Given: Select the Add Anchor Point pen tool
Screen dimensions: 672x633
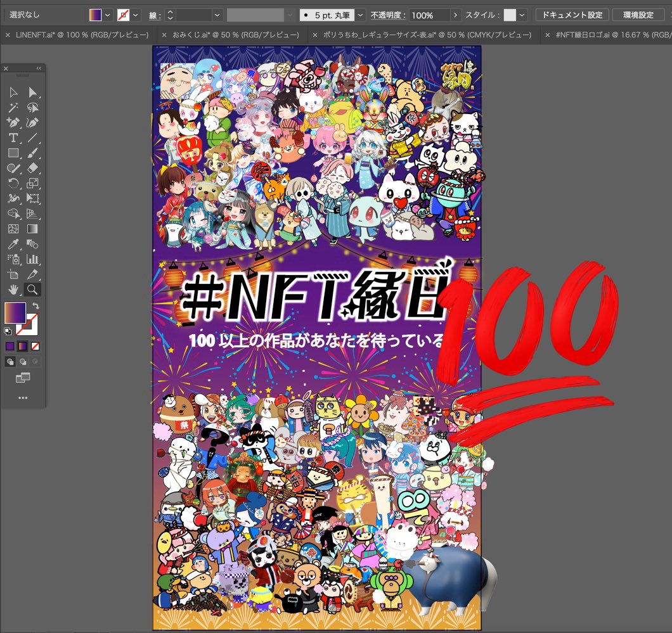Looking at the screenshot, I should click(13, 122).
